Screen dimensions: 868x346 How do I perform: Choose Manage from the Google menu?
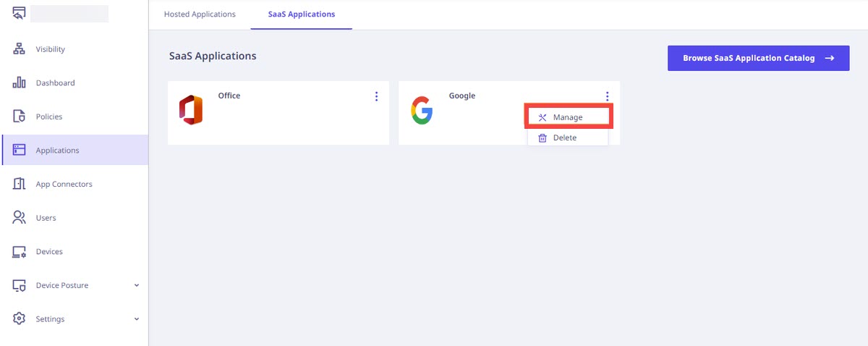coord(569,117)
